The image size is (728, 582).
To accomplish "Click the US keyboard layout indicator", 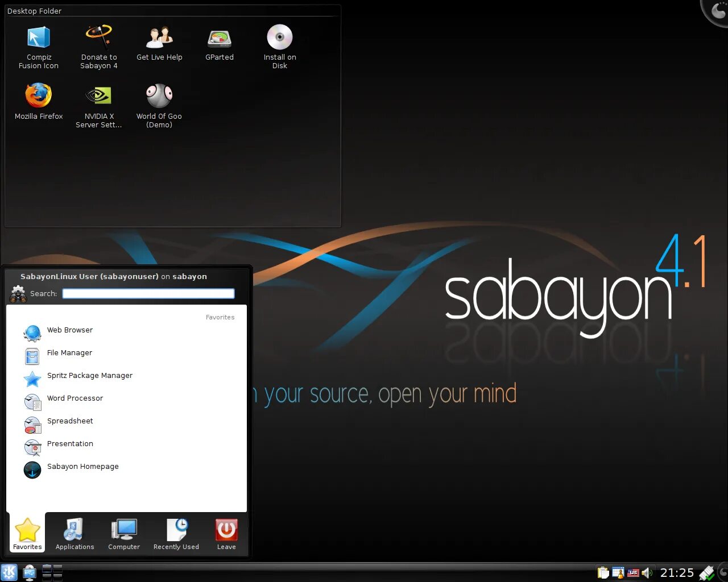I will (633, 573).
